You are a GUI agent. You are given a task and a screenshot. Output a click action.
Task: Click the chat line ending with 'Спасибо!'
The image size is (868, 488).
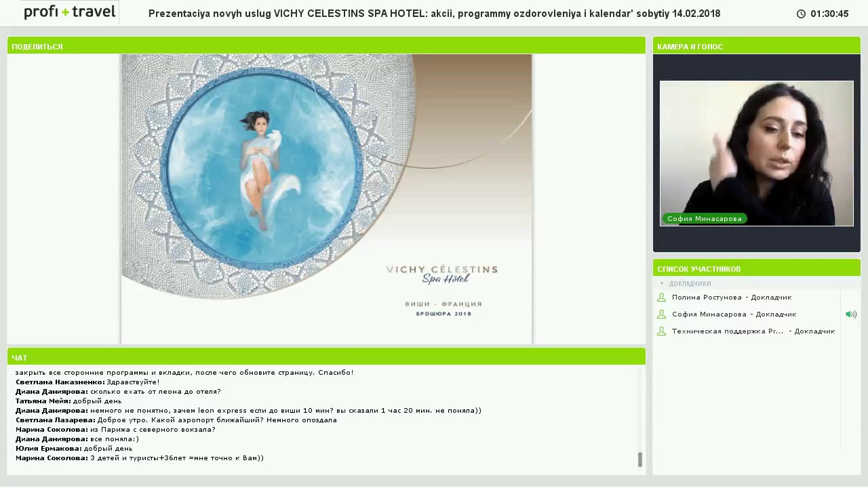pos(184,373)
